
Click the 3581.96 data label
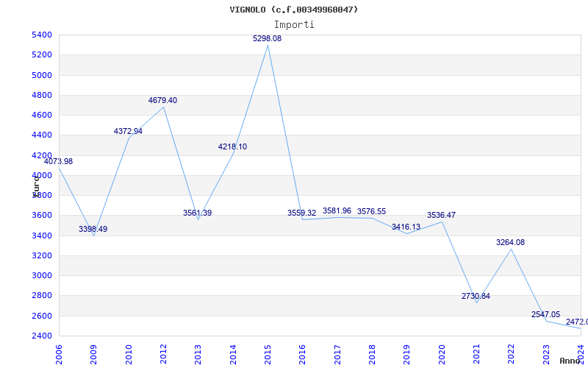[x=337, y=210]
